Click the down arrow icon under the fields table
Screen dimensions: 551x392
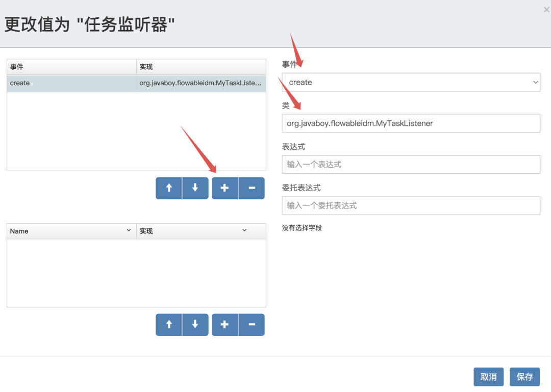pos(195,325)
